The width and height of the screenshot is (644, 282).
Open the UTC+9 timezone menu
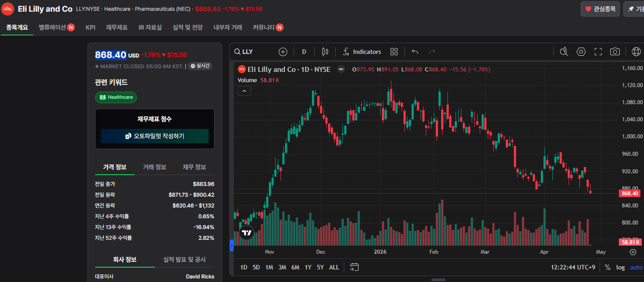click(573, 267)
